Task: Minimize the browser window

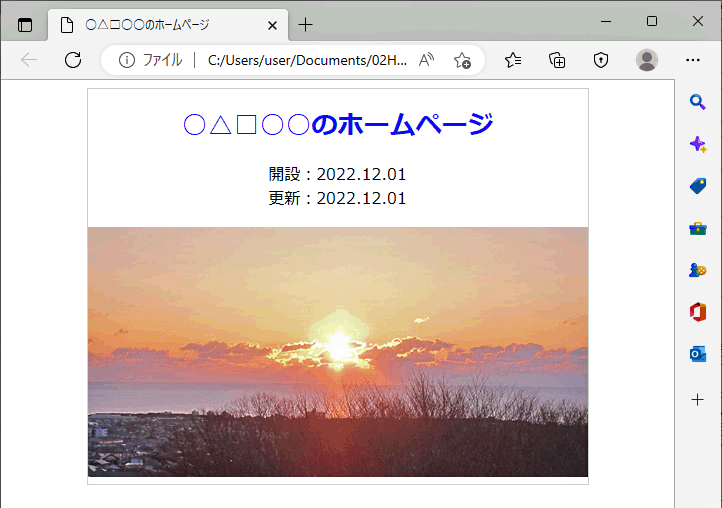Action: 606,21
